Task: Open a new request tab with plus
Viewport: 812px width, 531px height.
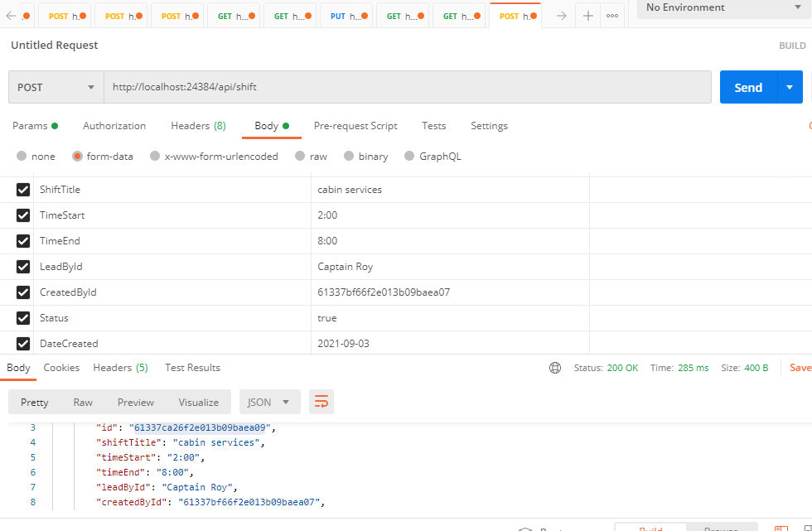Action: [587, 16]
